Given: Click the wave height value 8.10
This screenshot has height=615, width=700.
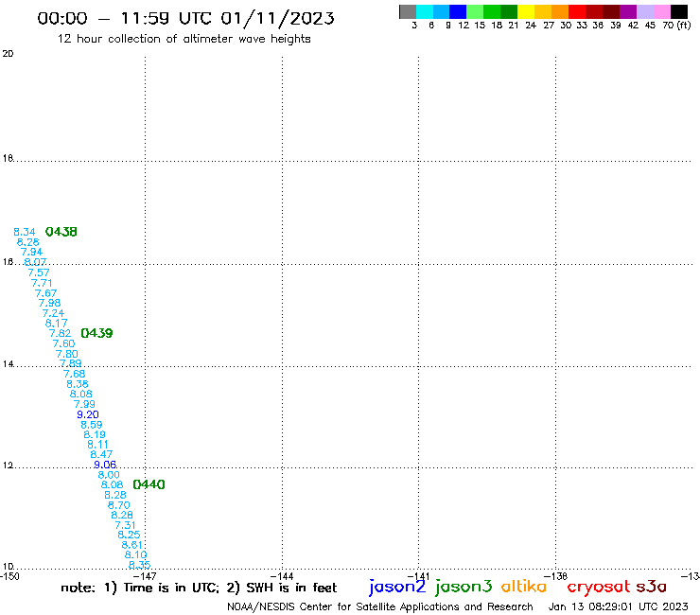Looking at the screenshot, I should click(x=135, y=554).
